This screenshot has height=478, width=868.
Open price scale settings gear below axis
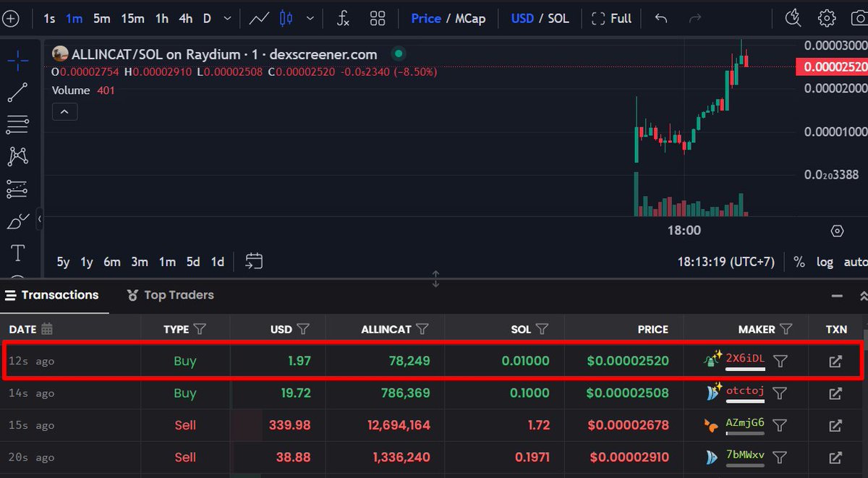coord(838,231)
